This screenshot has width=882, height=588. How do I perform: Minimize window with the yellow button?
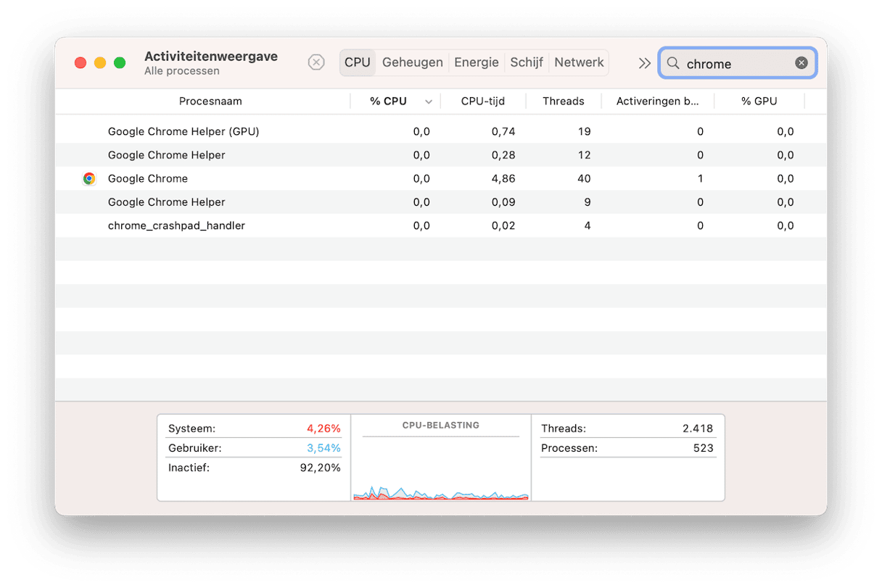coord(100,63)
